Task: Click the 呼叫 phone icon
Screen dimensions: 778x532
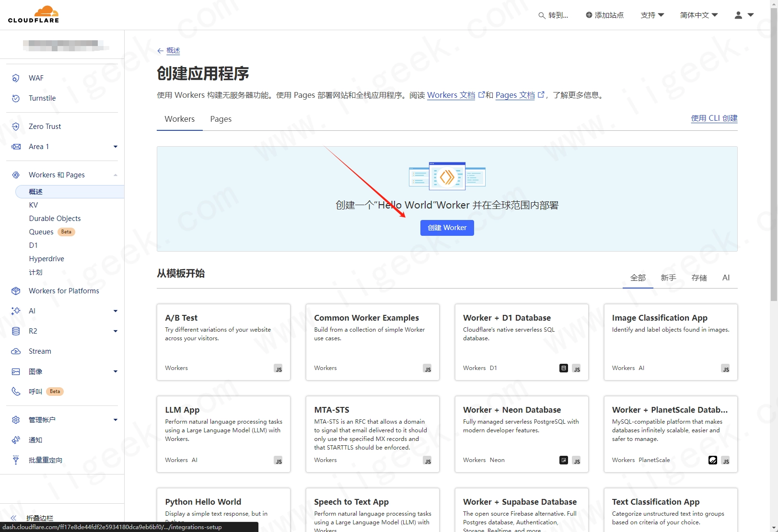Action: point(16,392)
